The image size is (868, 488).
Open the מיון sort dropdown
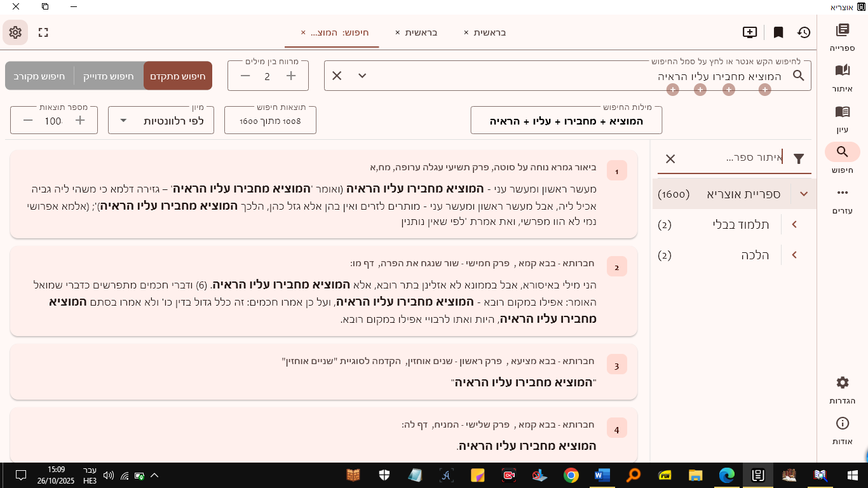click(x=161, y=121)
